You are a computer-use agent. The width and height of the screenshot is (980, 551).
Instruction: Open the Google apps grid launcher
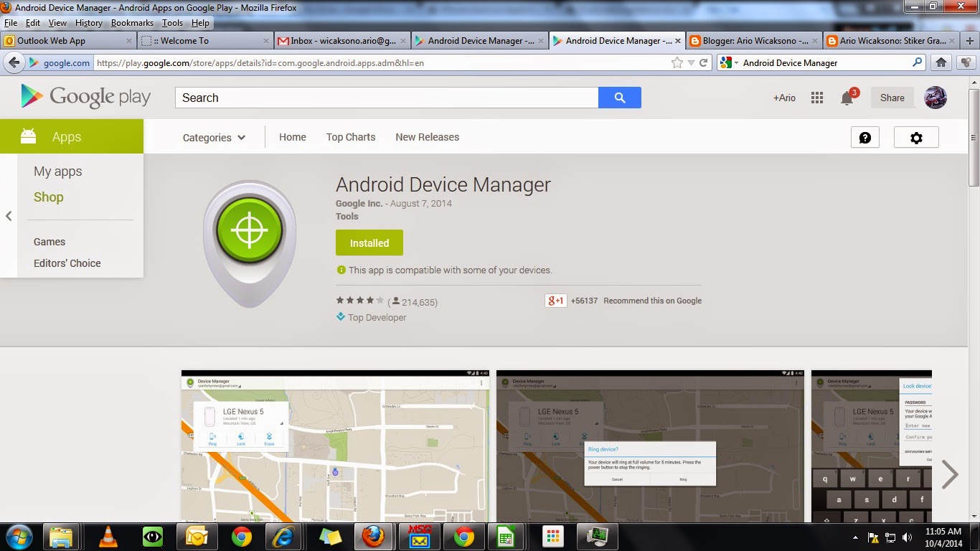click(x=817, y=98)
